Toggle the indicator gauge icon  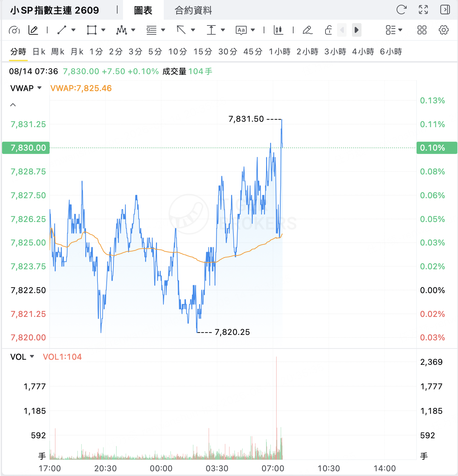coord(14,30)
